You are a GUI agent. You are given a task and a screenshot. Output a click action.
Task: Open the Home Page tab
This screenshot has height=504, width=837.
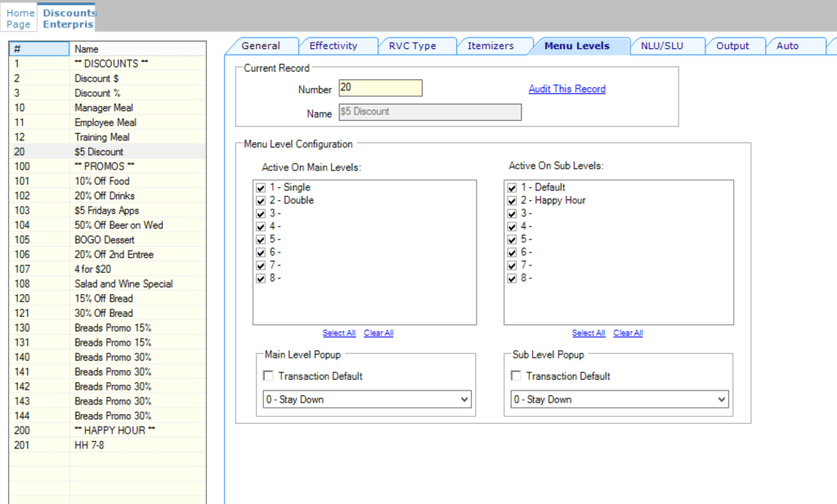pos(20,18)
